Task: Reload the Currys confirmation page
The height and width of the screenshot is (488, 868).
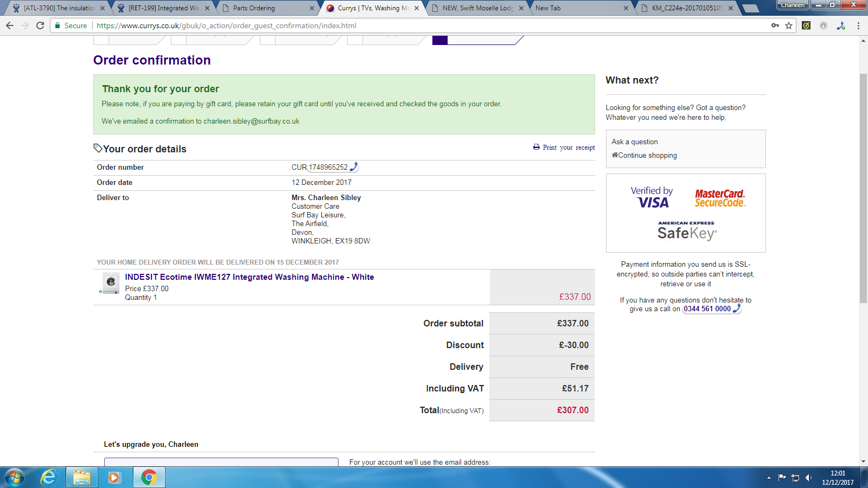Action: tap(40, 25)
